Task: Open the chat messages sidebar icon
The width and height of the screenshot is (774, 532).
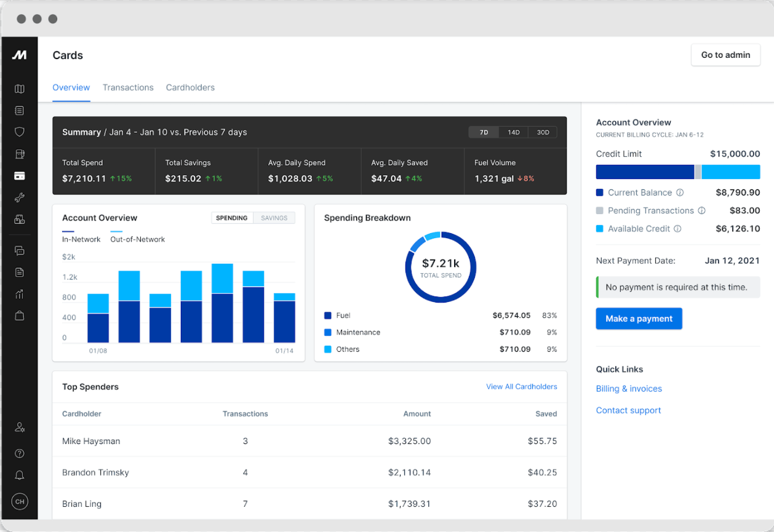Action: point(19,250)
